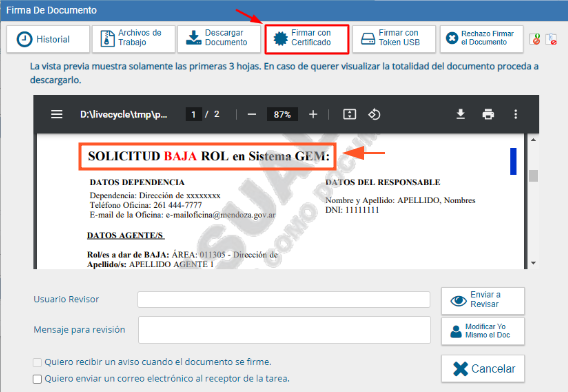The height and width of the screenshot is (392, 568).
Task: Click Rol/es a dar de BAJA line
Action: pos(182,255)
